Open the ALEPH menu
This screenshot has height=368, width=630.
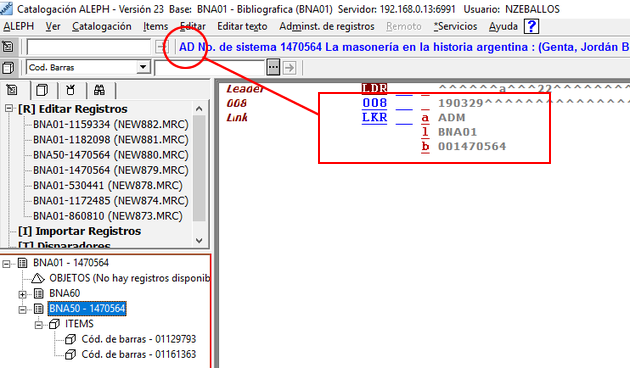tap(18, 27)
